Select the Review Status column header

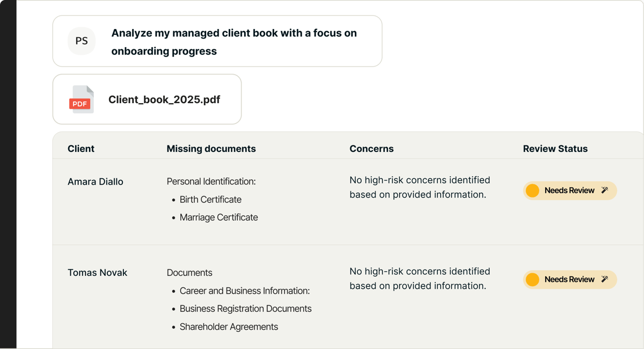555,149
